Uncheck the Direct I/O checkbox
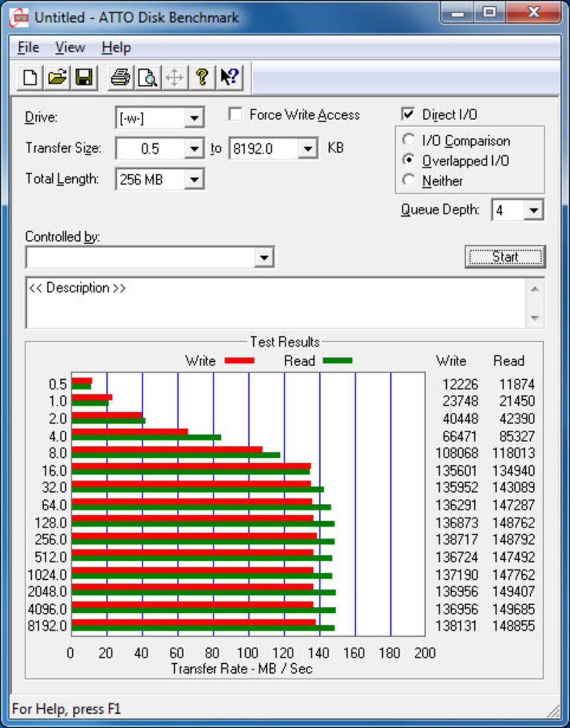570x728 pixels. 408,114
